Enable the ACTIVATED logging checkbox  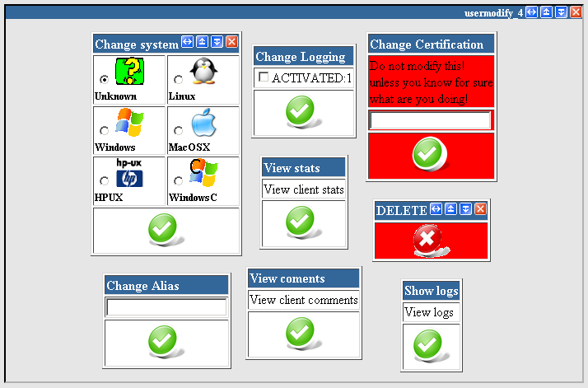[264, 77]
